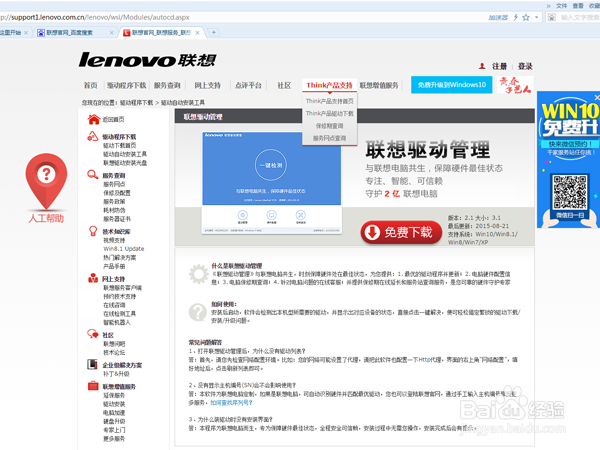Click the 登录 login link

point(525,66)
